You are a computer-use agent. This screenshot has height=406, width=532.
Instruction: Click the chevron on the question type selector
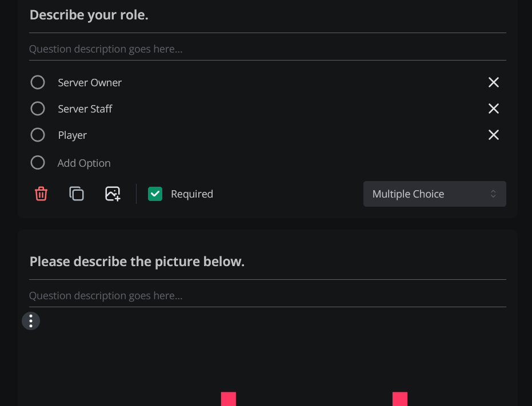click(x=494, y=194)
